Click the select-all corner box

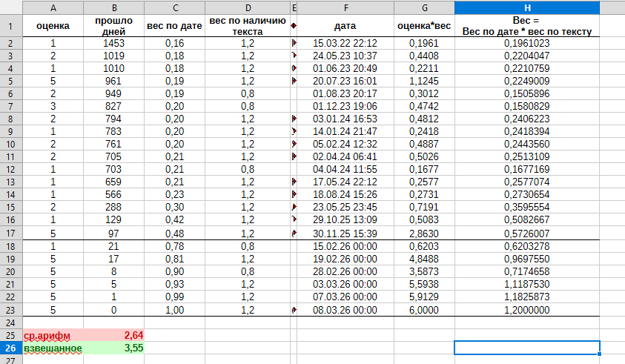11,7
